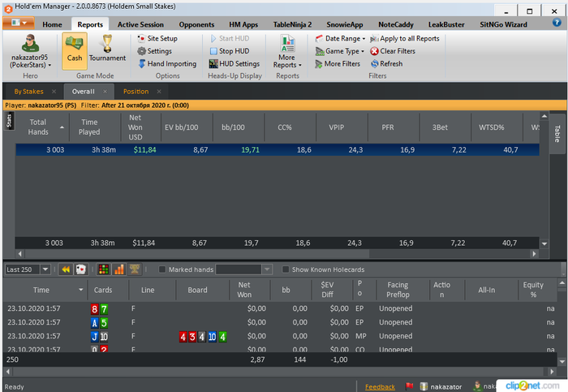Select the hand with cards 8 7
Viewport: 568px width, 392px height.
coord(280,308)
